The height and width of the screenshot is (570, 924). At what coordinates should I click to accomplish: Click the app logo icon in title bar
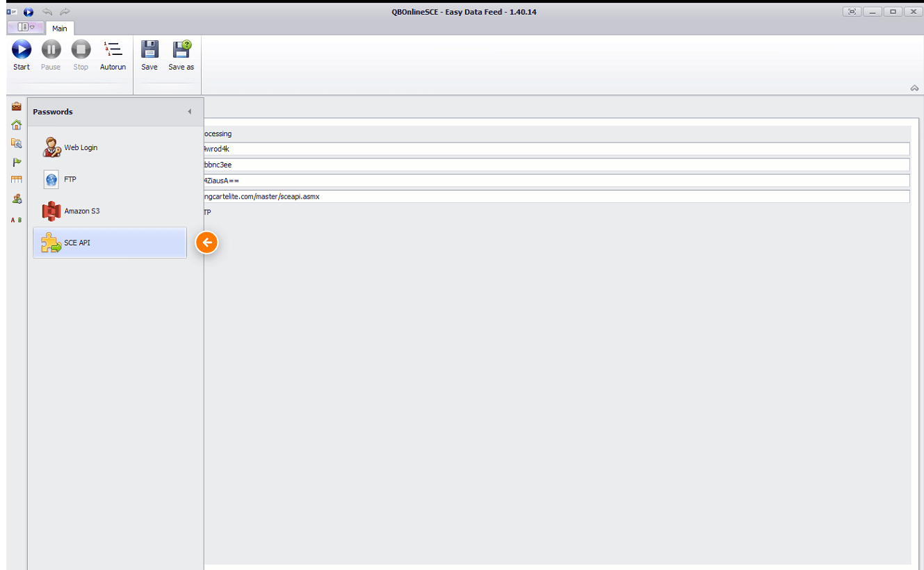[11, 12]
